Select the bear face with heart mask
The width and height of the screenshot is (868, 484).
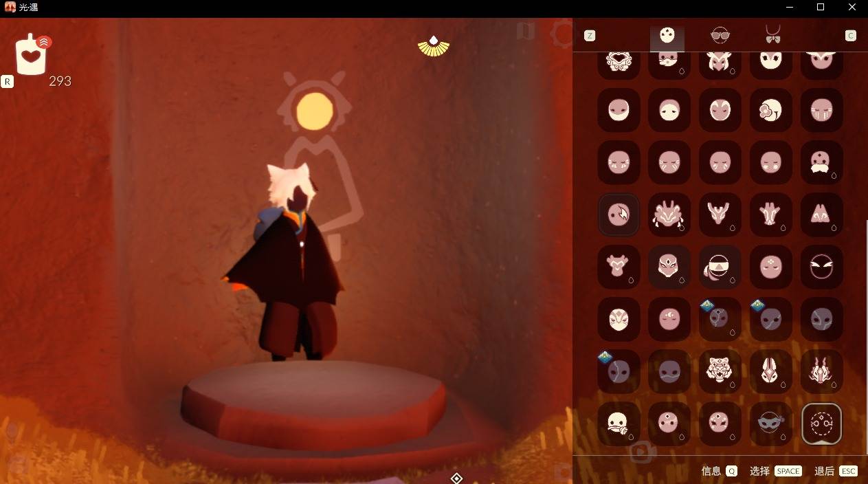click(619, 267)
